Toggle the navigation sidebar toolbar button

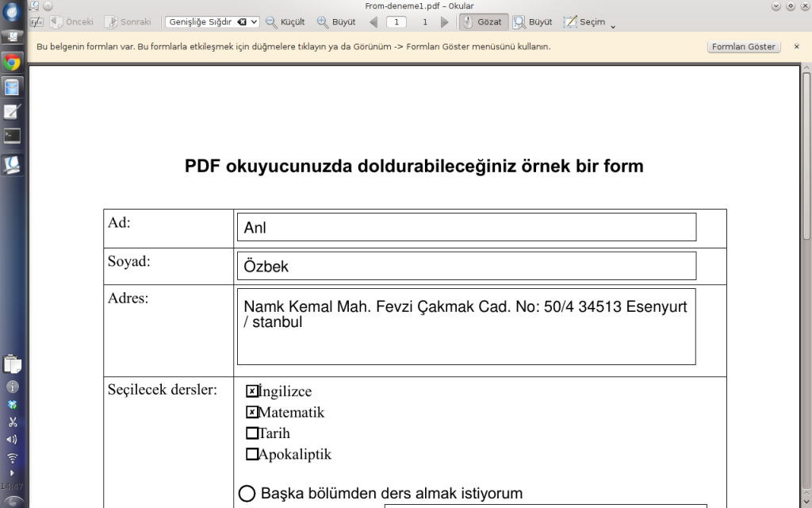(x=36, y=21)
